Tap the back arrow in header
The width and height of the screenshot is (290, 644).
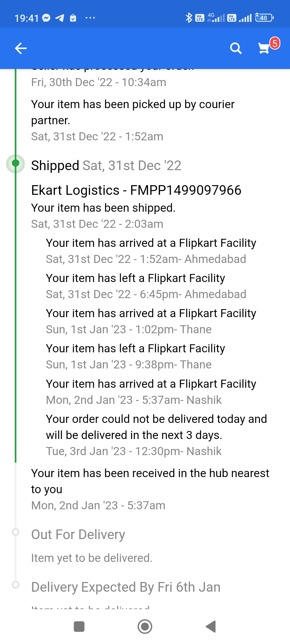pos(21,48)
